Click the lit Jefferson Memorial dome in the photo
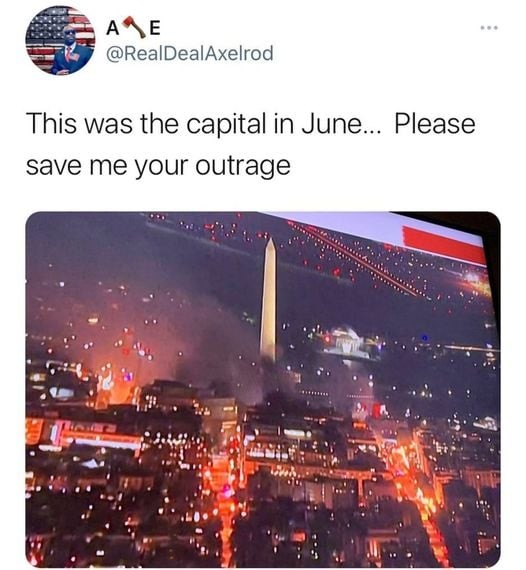 (345, 341)
